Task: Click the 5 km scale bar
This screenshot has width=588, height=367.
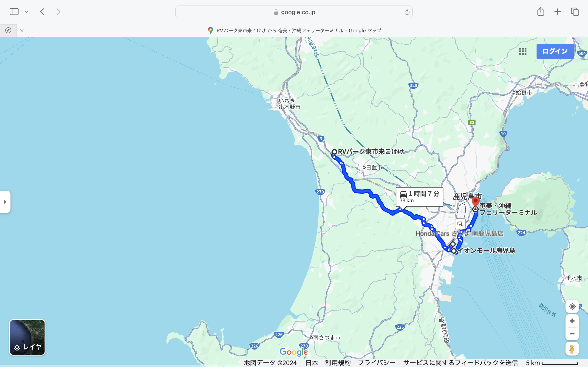Action: pos(552,363)
